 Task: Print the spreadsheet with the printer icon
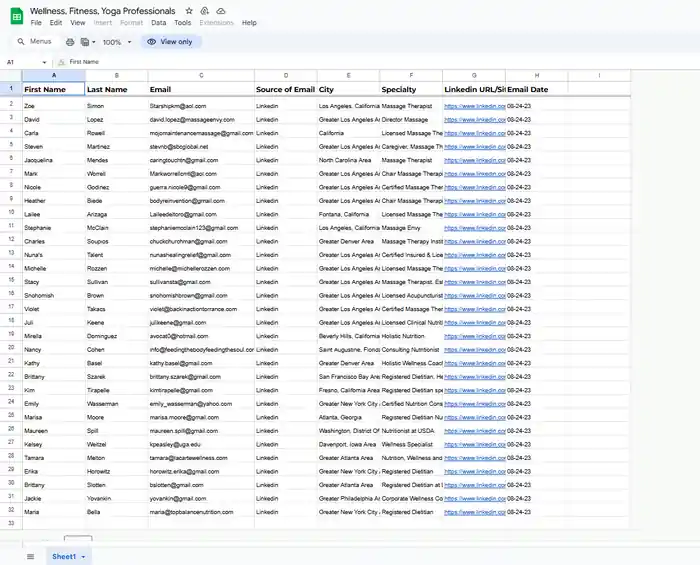[x=70, y=42]
